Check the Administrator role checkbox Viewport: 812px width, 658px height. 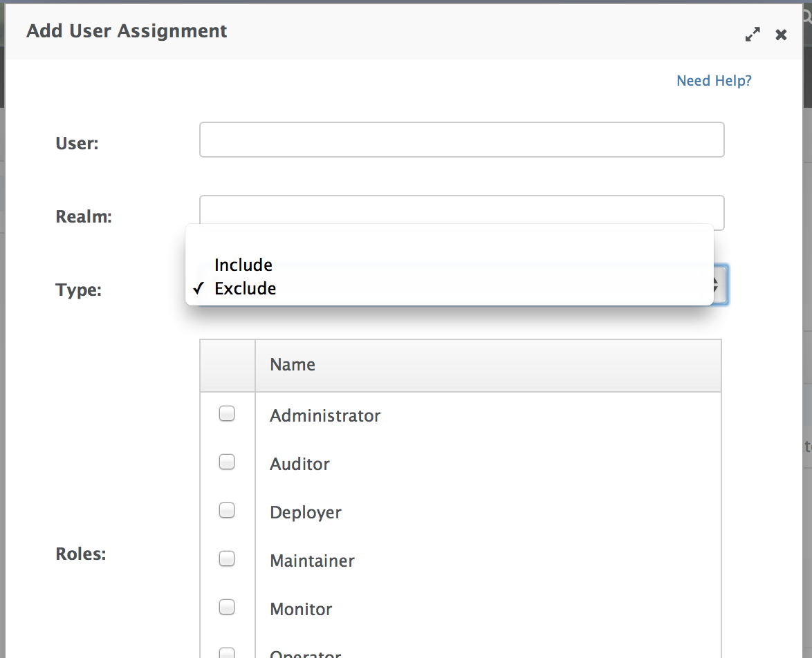pos(227,414)
